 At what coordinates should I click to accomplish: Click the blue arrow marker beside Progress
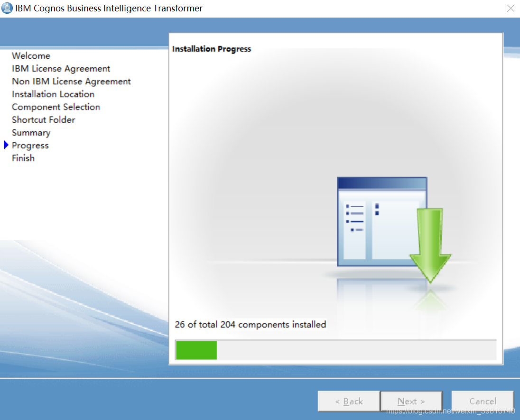[x=6, y=145]
